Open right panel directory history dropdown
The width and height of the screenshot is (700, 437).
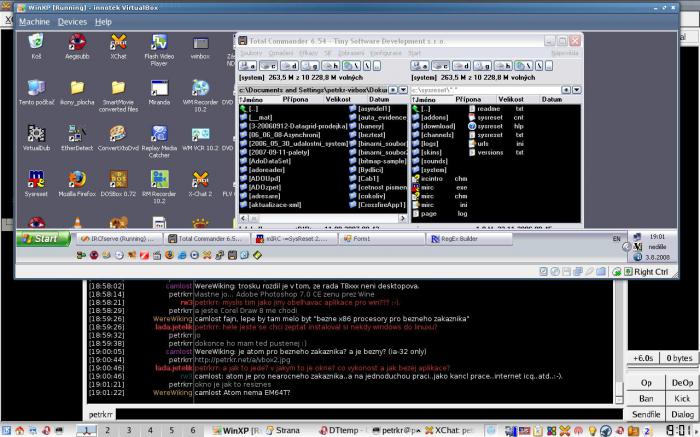click(x=576, y=90)
